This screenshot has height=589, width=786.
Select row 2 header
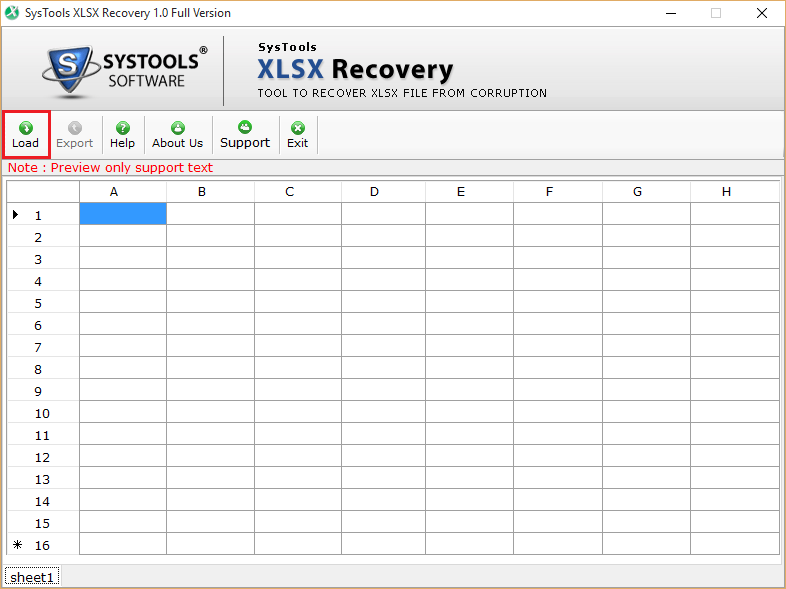pyautogui.click(x=43, y=236)
